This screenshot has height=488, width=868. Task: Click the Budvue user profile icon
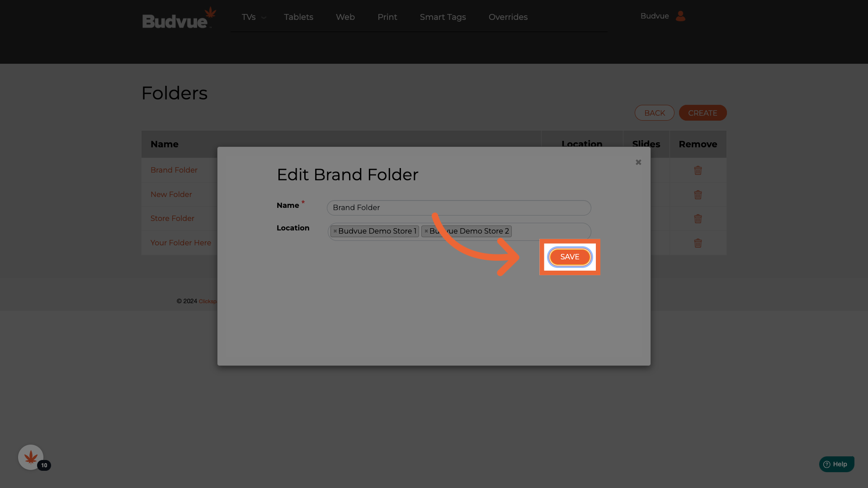[x=680, y=16]
